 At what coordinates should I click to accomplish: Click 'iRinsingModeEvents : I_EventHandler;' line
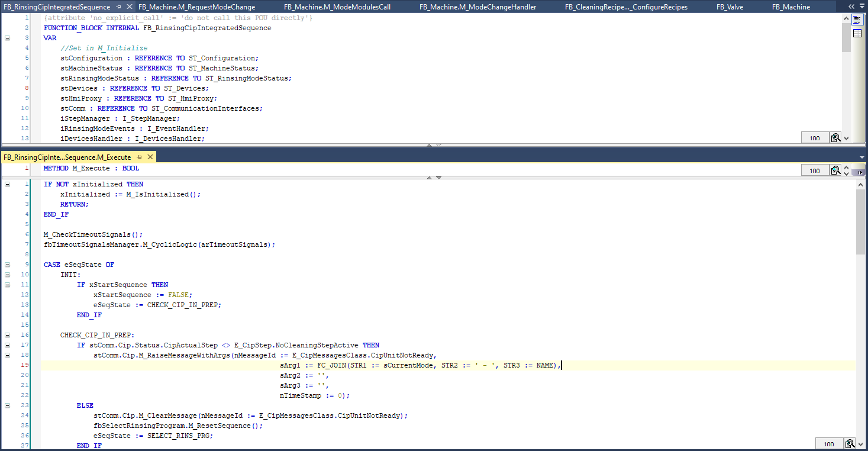point(134,128)
